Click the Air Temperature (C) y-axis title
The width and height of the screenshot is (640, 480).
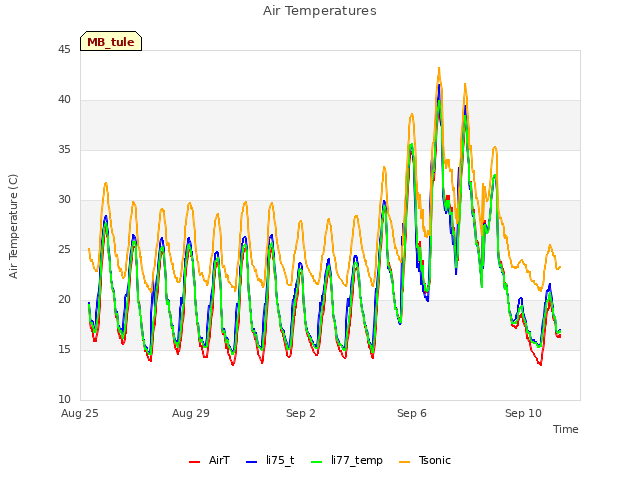click(x=13, y=226)
